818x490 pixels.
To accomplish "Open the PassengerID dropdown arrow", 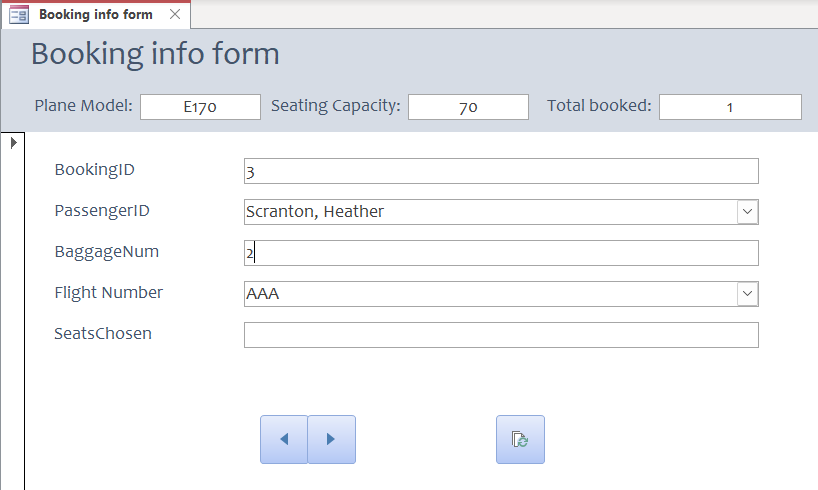I will pos(747,212).
